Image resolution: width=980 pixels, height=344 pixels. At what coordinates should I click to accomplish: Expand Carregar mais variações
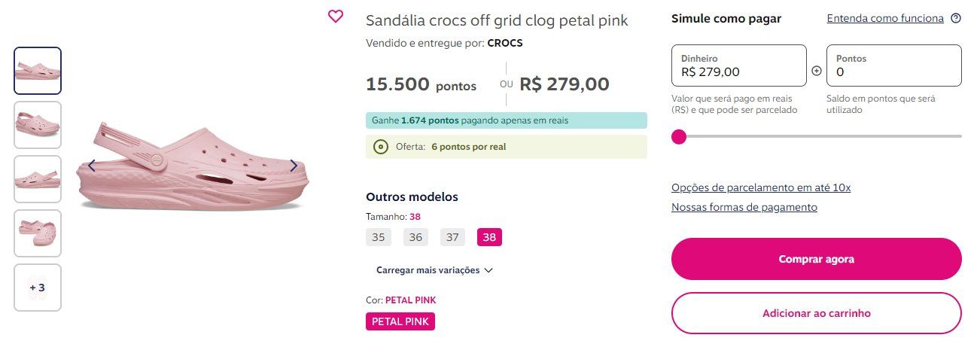tap(434, 270)
